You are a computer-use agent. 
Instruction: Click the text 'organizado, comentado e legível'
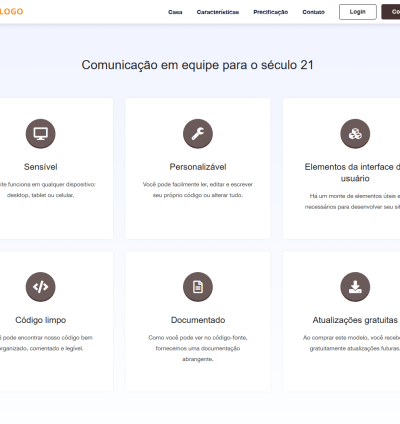coord(41,348)
